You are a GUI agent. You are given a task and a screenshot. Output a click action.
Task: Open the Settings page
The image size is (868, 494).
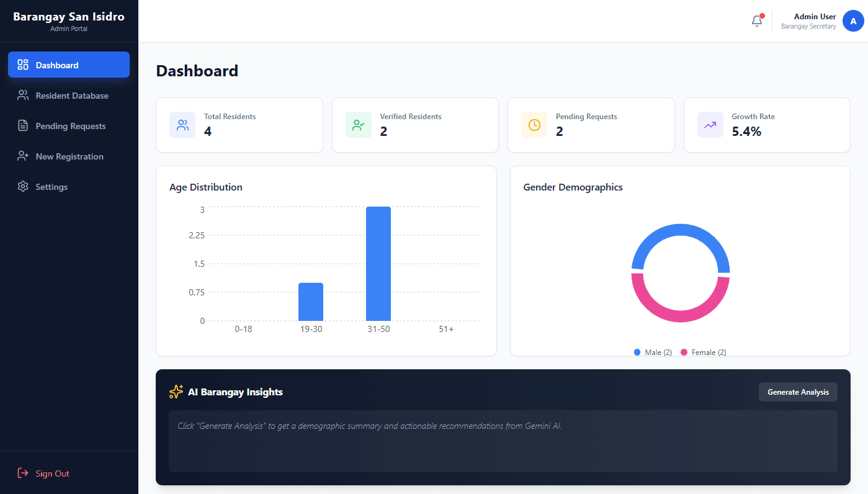pyautogui.click(x=69, y=186)
